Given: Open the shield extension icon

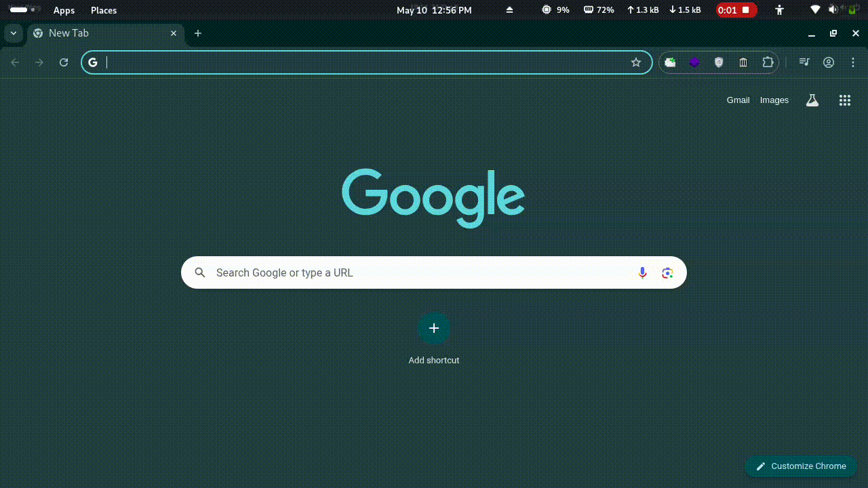Looking at the screenshot, I should pyautogui.click(x=719, y=62).
